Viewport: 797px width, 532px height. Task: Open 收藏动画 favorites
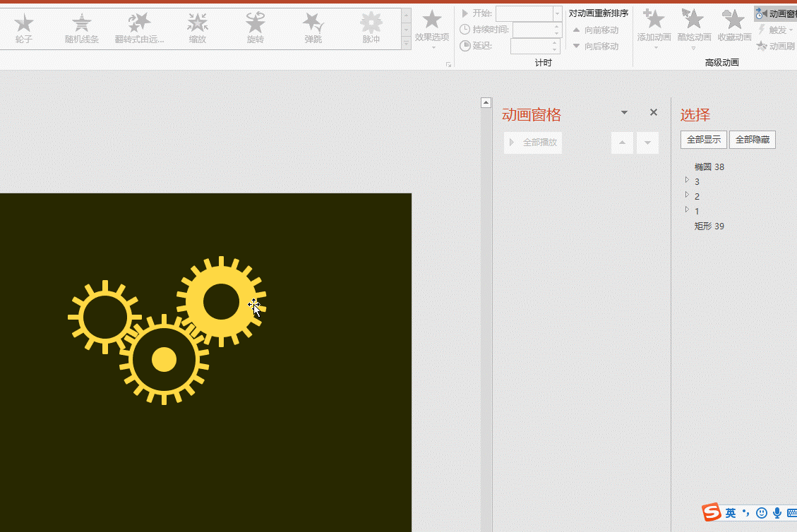733,21
